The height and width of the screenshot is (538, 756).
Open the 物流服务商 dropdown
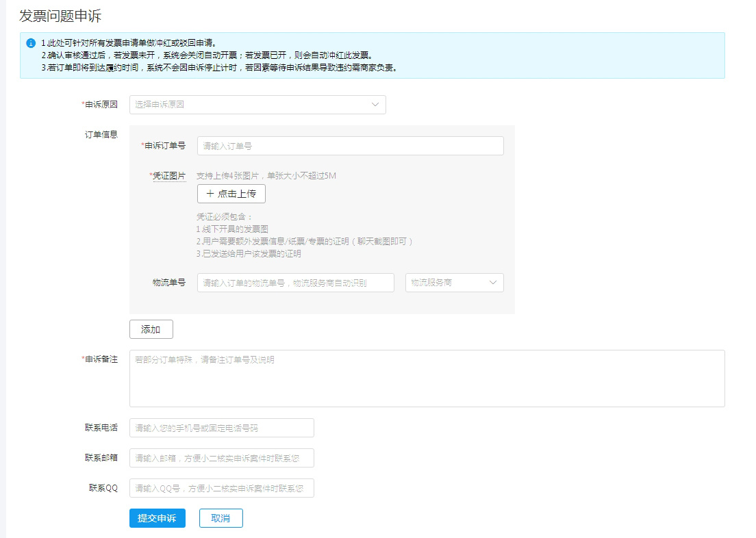click(x=455, y=283)
